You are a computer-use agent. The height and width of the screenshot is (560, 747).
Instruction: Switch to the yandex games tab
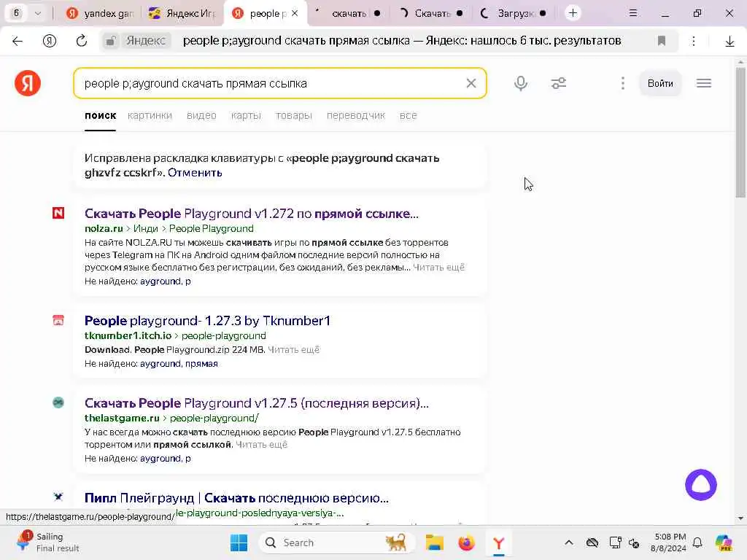101,13
